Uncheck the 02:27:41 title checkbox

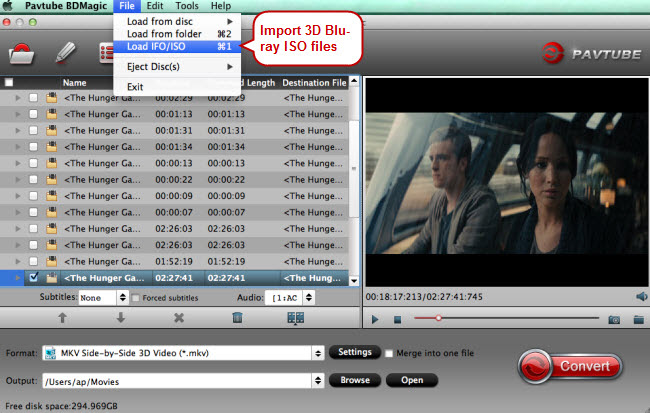(x=33, y=277)
